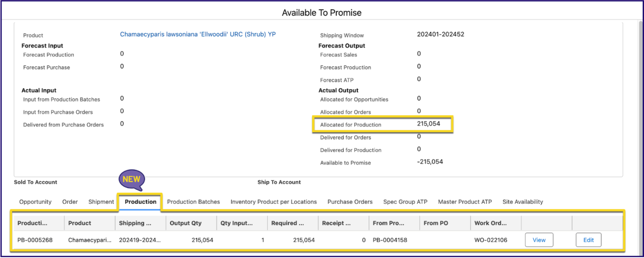Click the 202419-2024... shipping window cell
This screenshot has height=258, width=644.
coord(140,240)
